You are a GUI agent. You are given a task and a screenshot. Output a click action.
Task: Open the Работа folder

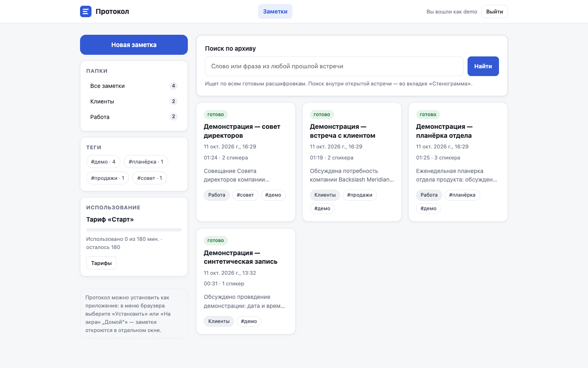tap(134, 117)
